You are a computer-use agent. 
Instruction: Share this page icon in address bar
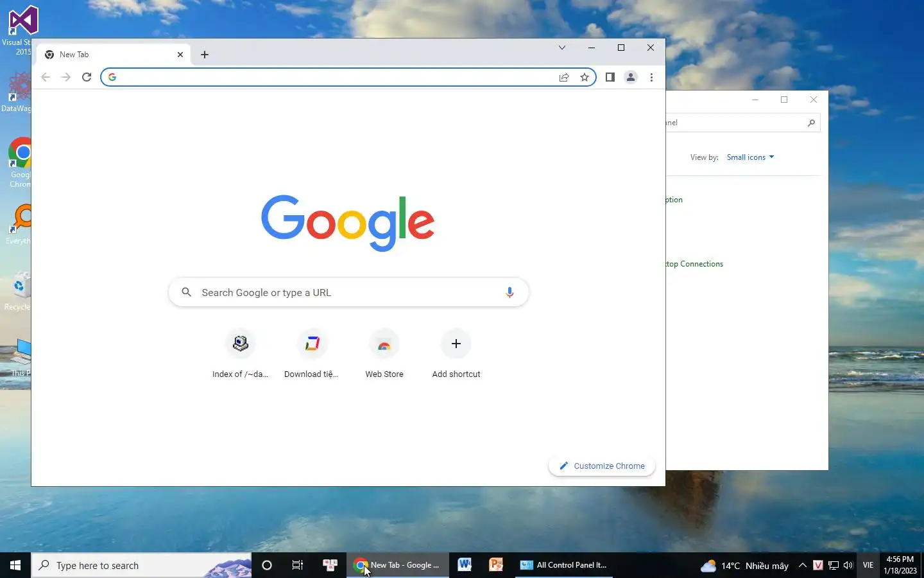click(564, 77)
